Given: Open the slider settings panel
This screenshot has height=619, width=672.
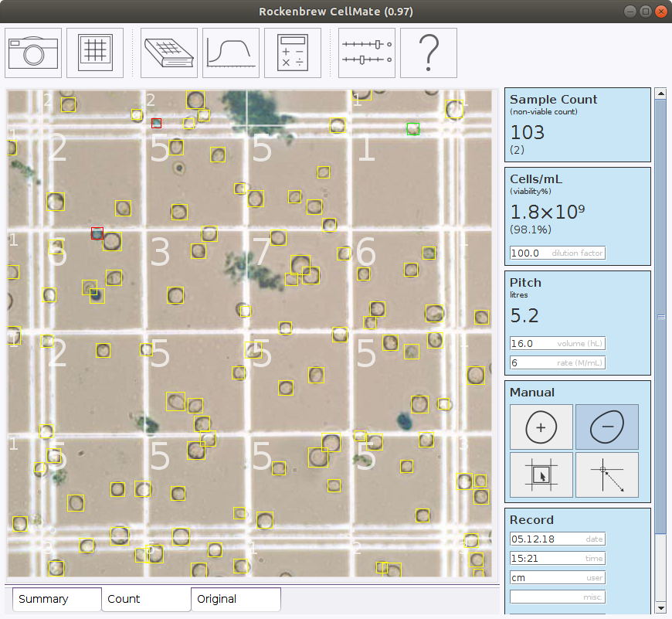Looking at the screenshot, I should click(367, 53).
